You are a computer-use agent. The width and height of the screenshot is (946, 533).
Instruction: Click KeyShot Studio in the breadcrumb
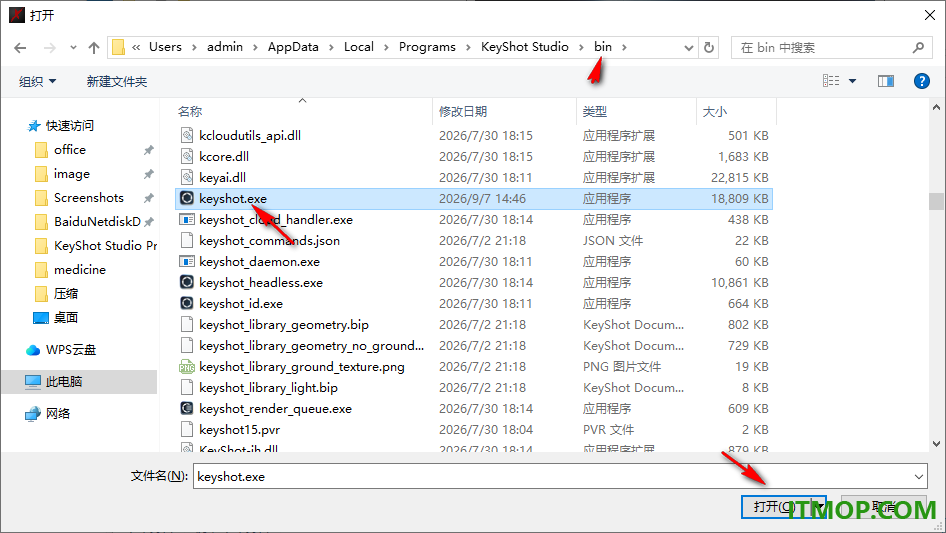[x=524, y=47]
